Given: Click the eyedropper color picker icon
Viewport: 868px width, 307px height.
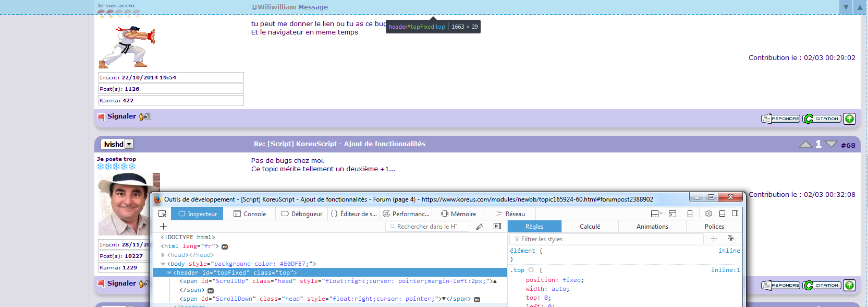Looking at the screenshot, I should pos(480,227).
